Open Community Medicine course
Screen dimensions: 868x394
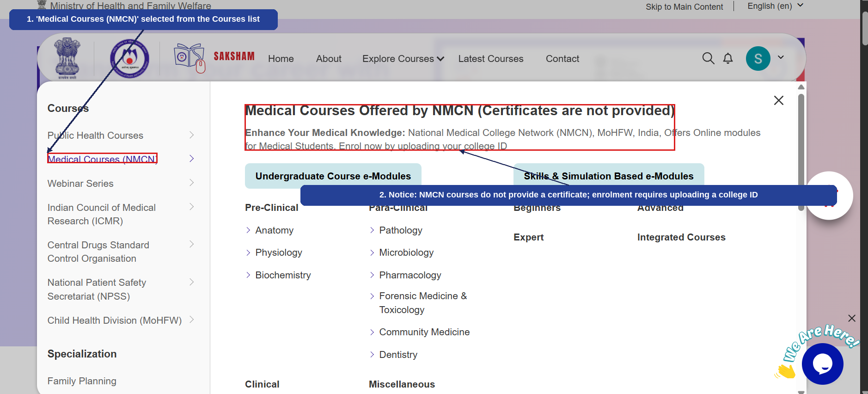[x=424, y=332]
